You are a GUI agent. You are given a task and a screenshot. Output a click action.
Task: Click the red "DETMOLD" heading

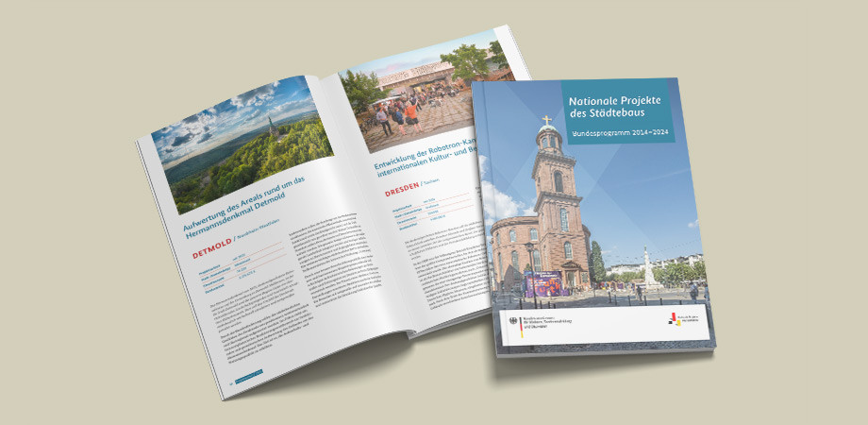click(x=212, y=248)
